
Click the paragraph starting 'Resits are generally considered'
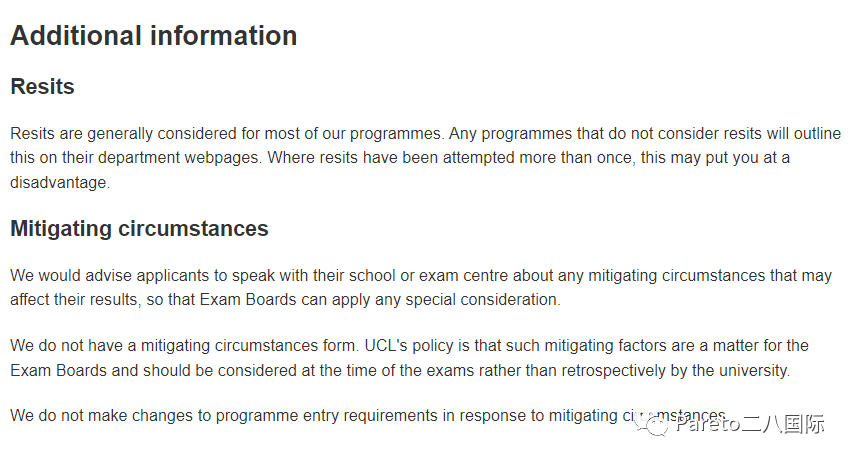tap(425, 158)
